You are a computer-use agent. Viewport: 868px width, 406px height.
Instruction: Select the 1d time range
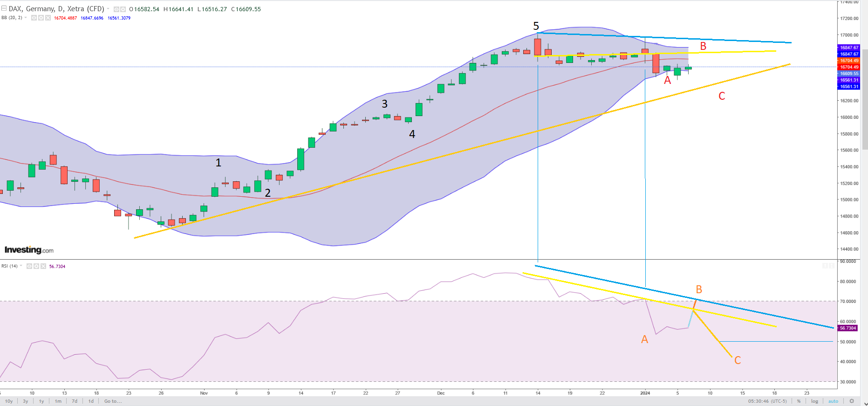(x=91, y=401)
